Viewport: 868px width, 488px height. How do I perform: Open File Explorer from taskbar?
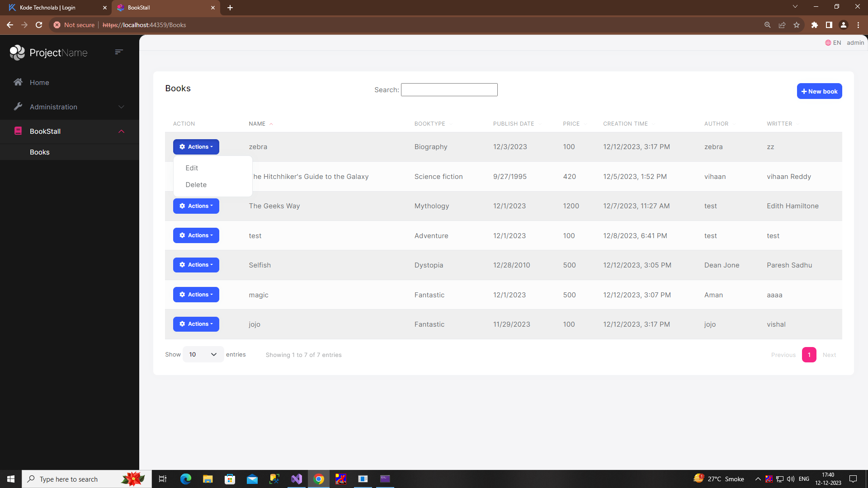[x=208, y=479]
